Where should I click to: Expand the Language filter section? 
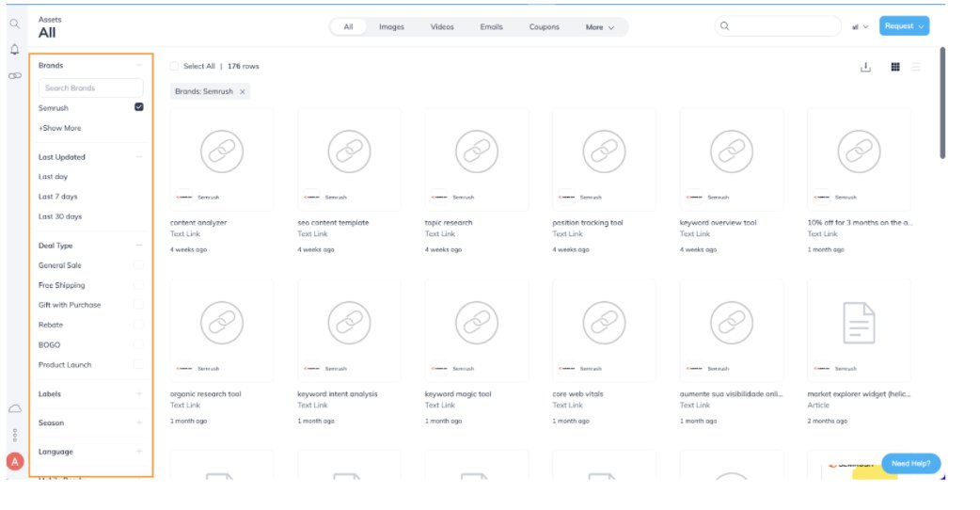(x=139, y=452)
